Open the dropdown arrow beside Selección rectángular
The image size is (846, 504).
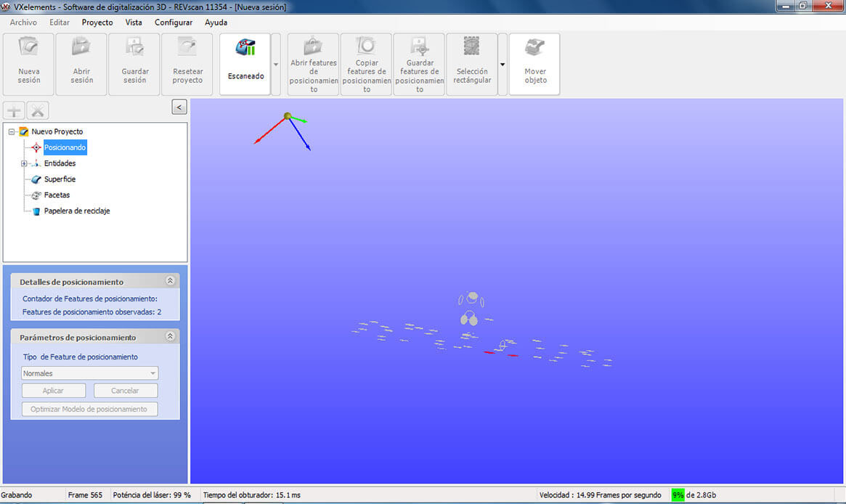[x=503, y=64]
